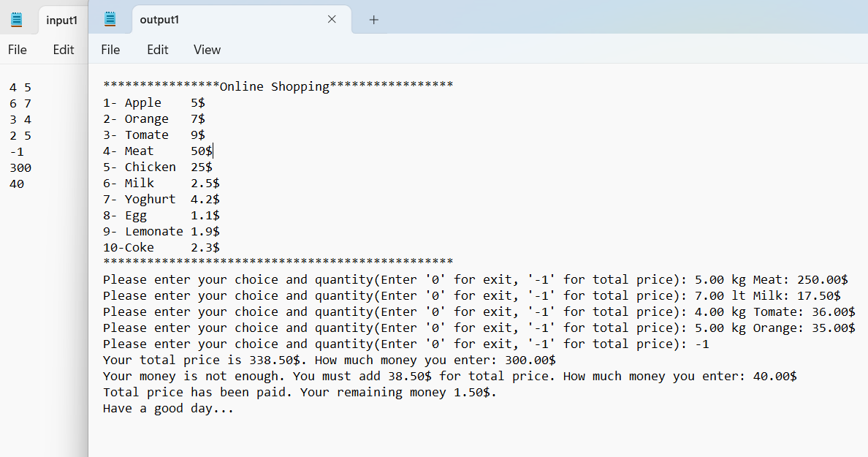Click the Online Shopping header line
Screen dimensions: 868x457
(278, 86)
